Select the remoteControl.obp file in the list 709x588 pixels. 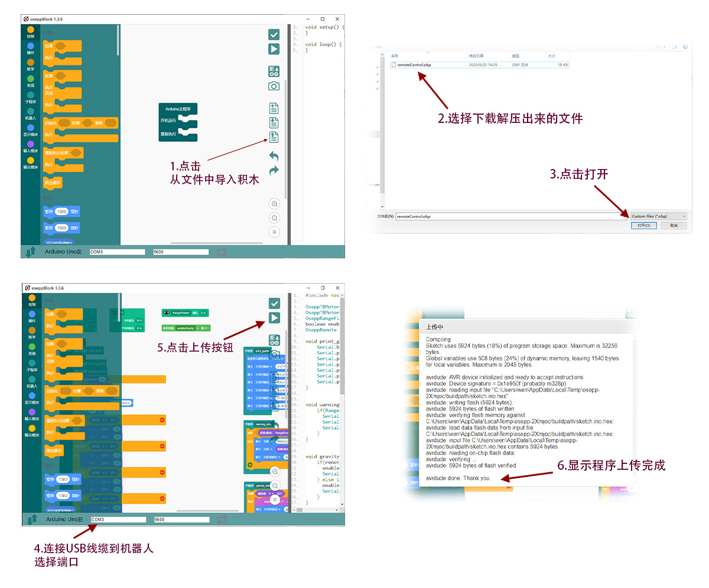point(414,64)
